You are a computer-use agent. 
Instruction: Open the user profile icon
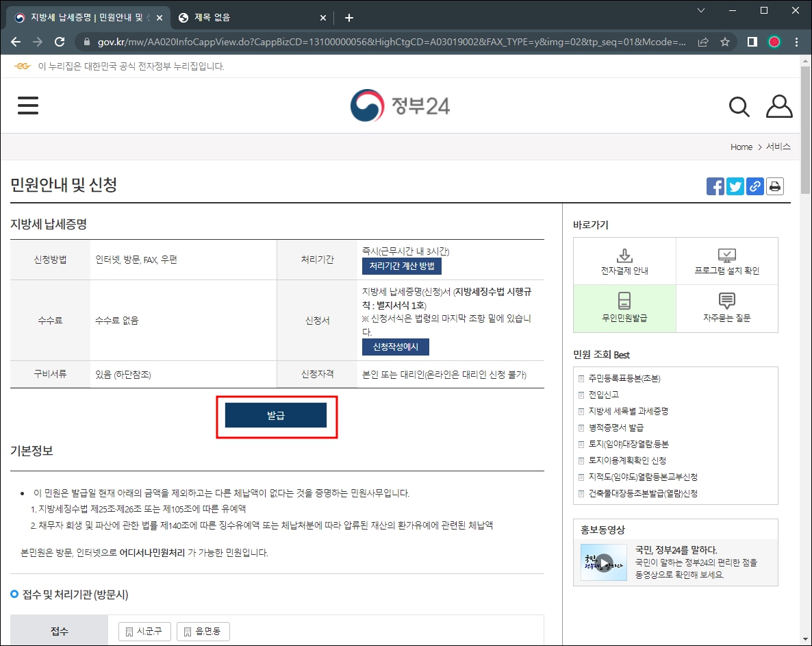(779, 107)
